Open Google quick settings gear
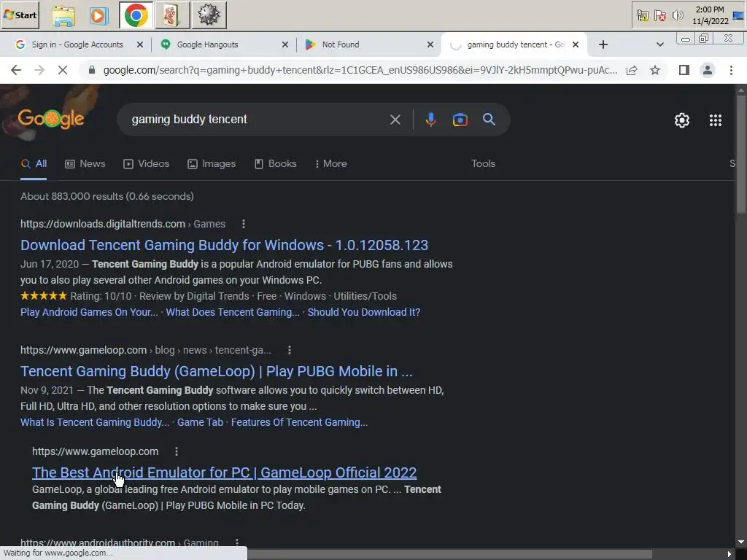 682,120
